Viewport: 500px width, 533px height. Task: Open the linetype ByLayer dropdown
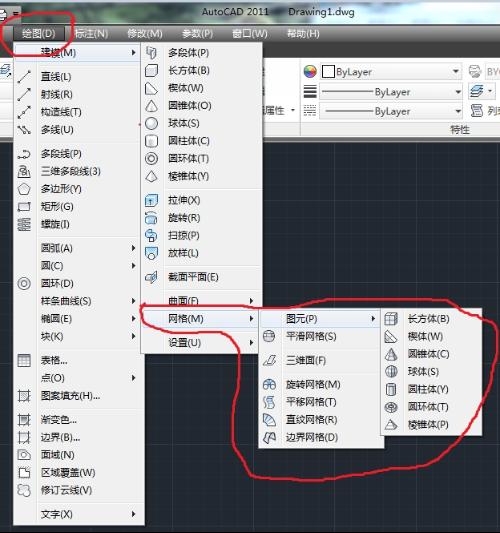click(x=458, y=111)
